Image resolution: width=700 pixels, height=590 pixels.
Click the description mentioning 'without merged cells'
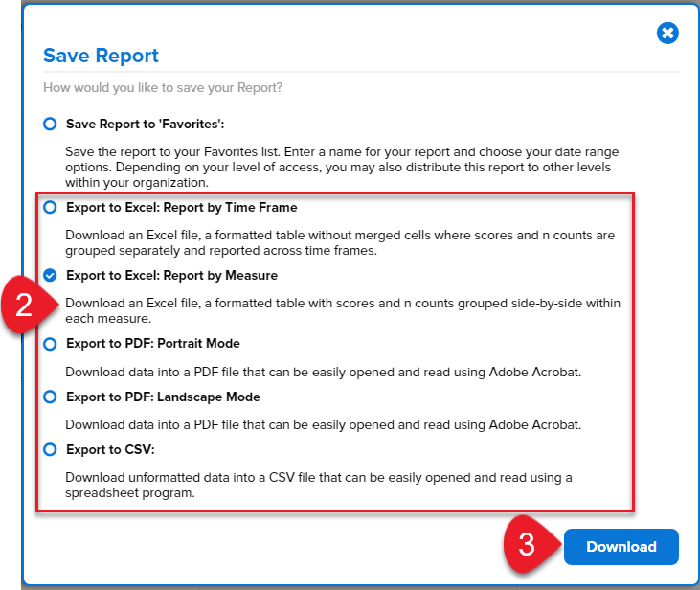pyautogui.click(x=340, y=243)
